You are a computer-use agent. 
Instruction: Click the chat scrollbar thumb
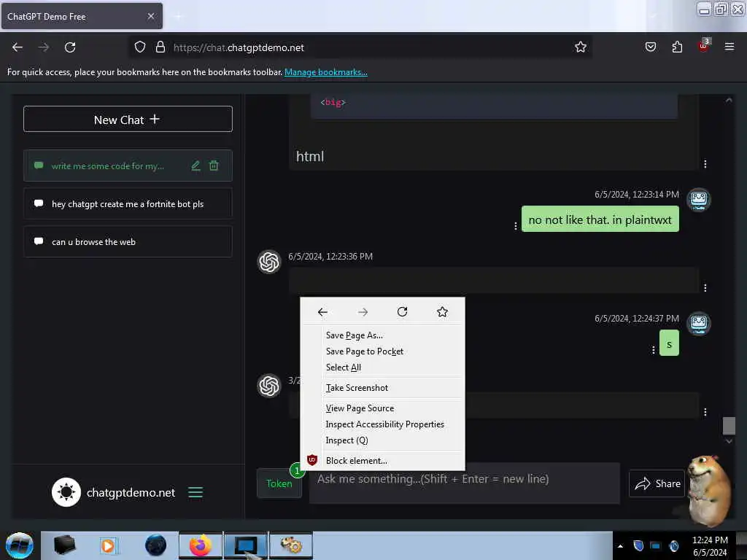(729, 426)
